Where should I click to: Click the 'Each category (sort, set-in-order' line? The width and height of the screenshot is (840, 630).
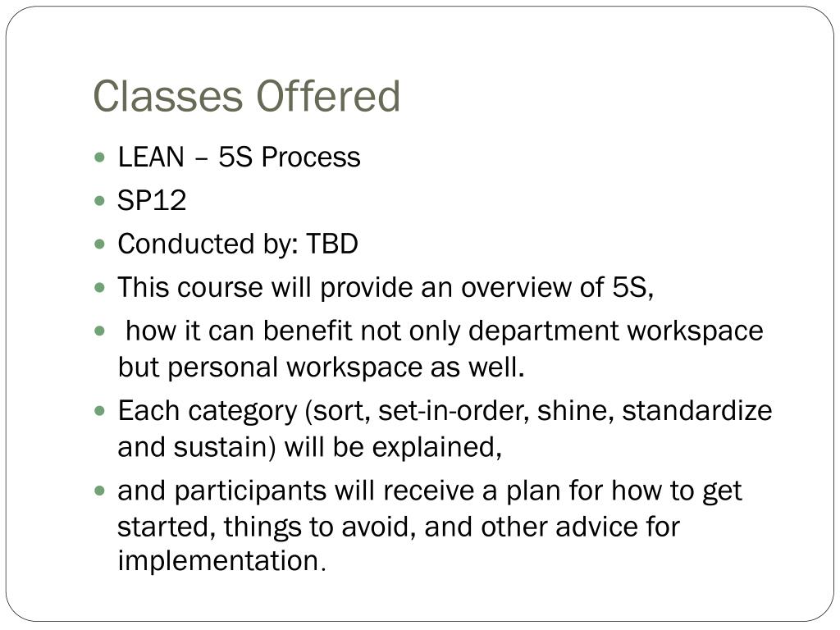445,411
